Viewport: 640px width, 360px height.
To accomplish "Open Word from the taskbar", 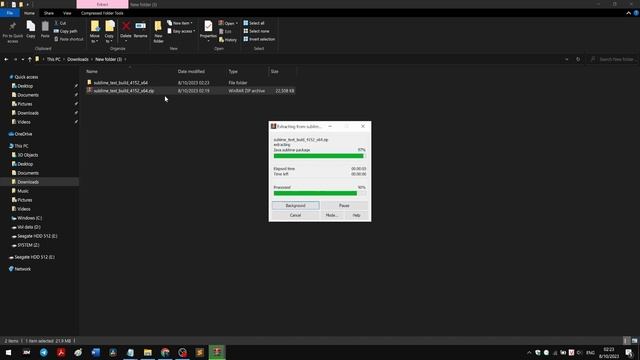I will [96, 352].
